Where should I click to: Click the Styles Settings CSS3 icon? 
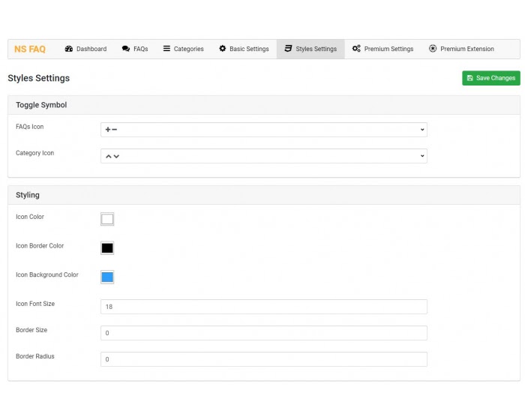tap(288, 49)
